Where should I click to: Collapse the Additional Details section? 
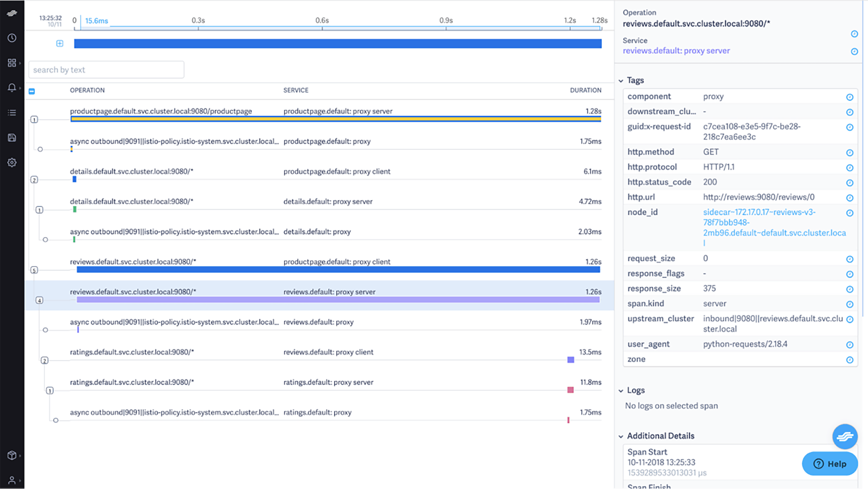tap(621, 436)
